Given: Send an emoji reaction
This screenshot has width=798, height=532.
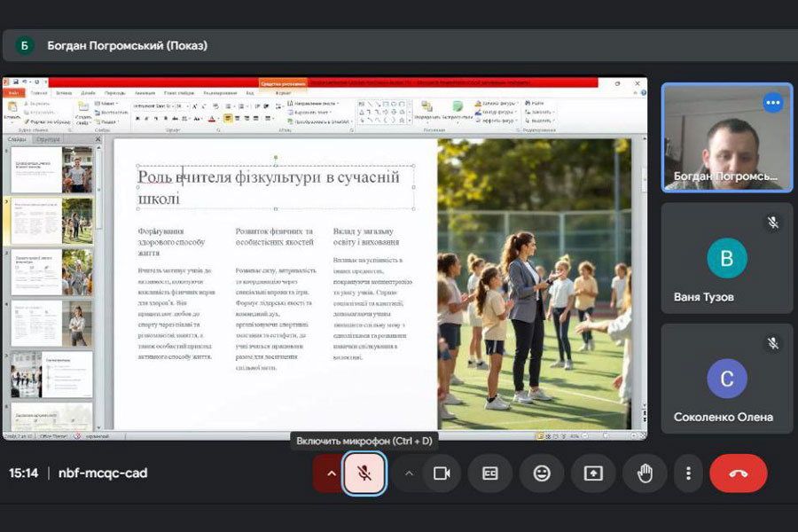Looking at the screenshot, I should coord(542,473).
